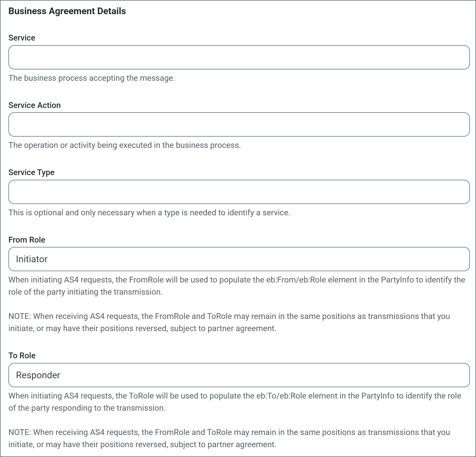Click the To Role label
Image resolution: width=476 pixels, height=457 pixels.
tap(22, 355)
